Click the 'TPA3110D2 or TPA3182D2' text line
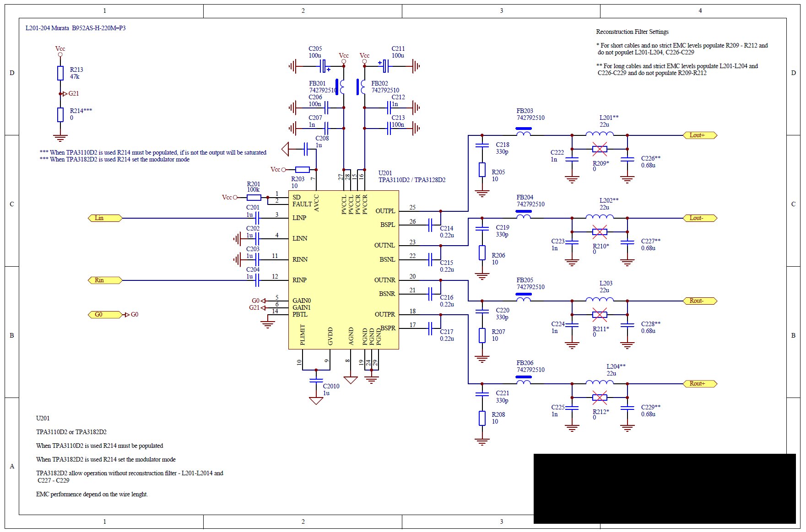This screenshot has height=532, width=806. [71, 432]
